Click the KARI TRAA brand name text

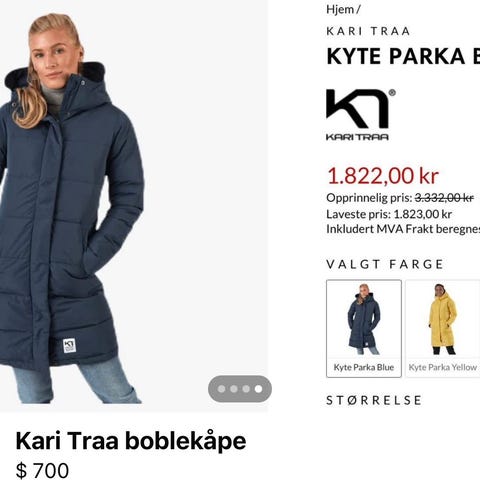click(368, 31)
